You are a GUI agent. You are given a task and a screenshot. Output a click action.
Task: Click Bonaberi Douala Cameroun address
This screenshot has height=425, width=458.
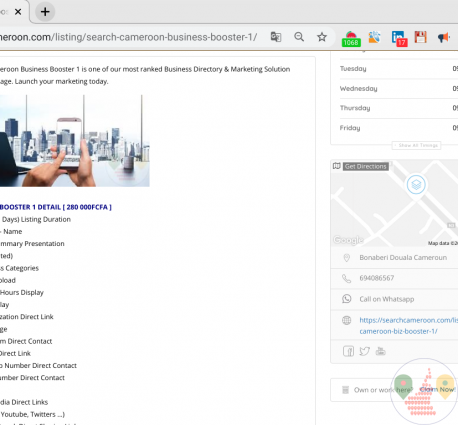(403, 258)
